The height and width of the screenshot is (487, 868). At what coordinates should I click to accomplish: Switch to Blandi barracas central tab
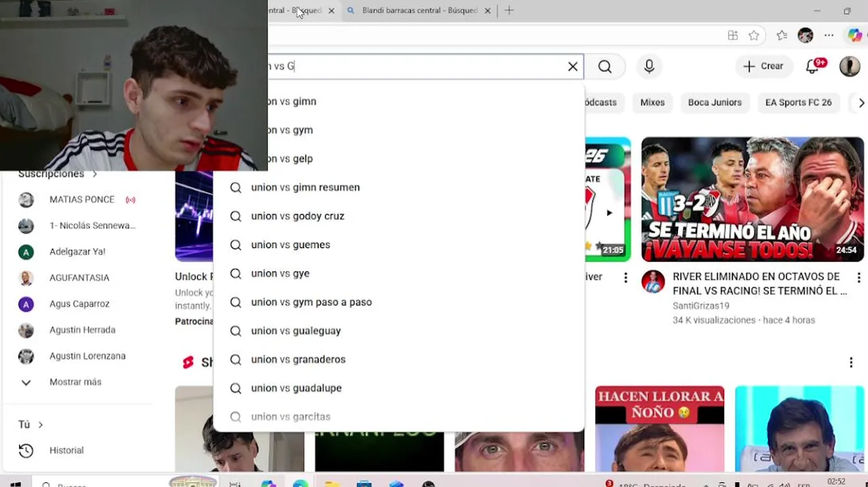click(x=420, y=11)
